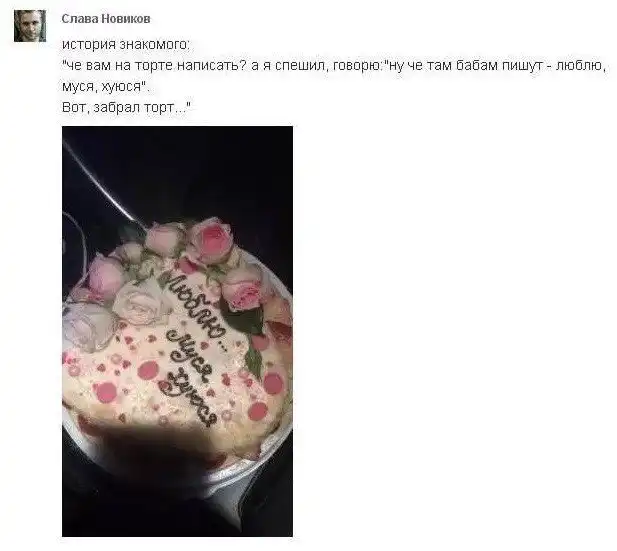617x551 pixels.
Task: Click the line "Вот, забрал торт..."
Action: coord(127,107)
